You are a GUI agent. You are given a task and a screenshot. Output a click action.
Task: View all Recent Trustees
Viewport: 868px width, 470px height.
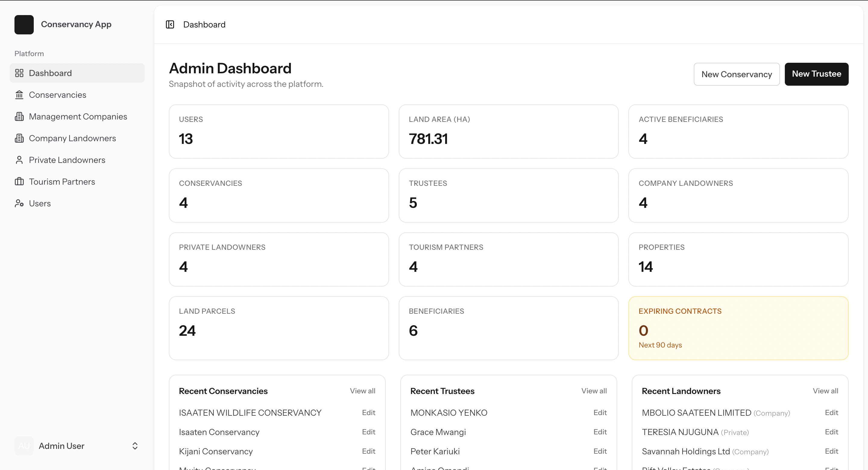(x=594, y=391)
